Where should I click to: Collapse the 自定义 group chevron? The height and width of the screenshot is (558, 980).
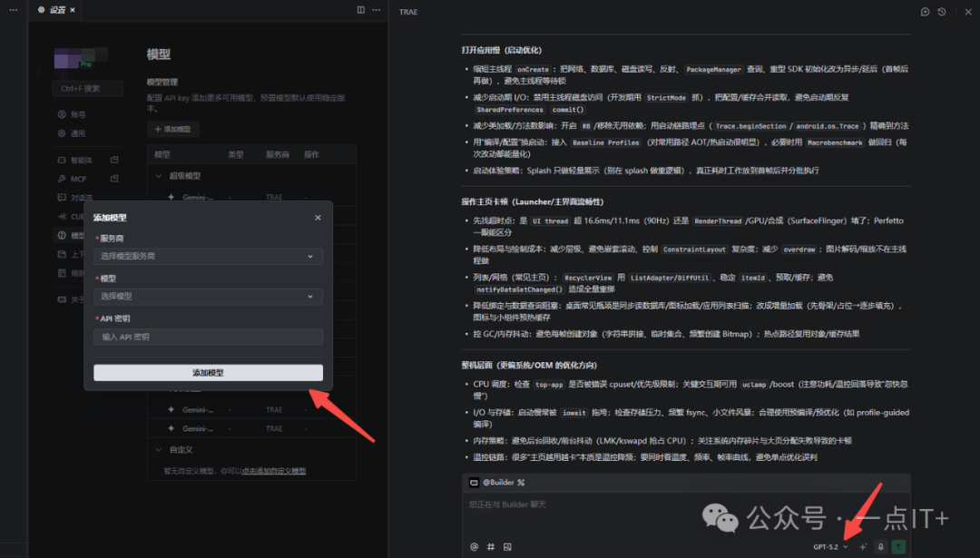tap(158, 450)
